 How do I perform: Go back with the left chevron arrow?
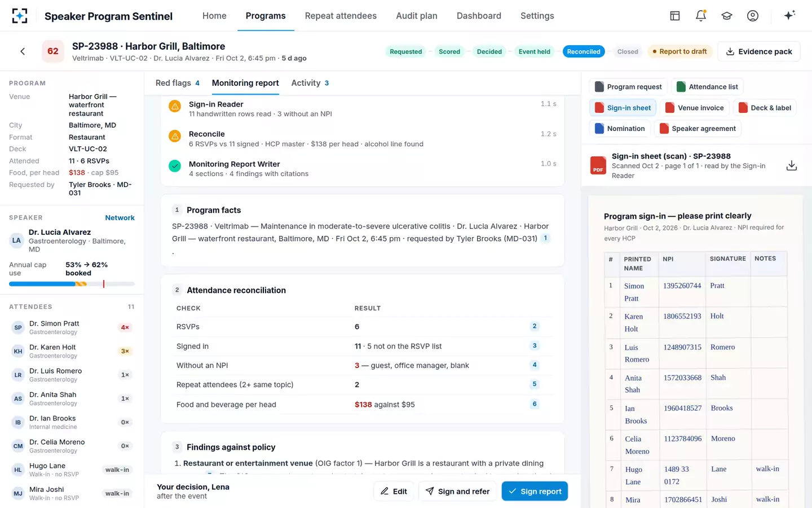click(23, 51)
